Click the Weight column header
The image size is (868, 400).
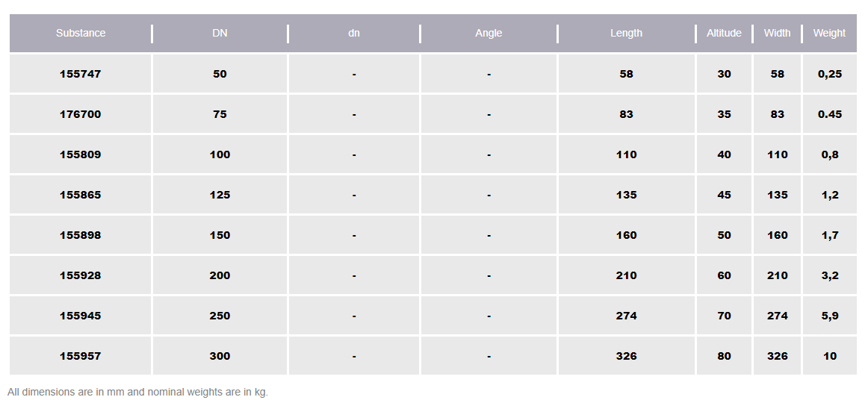829,33
